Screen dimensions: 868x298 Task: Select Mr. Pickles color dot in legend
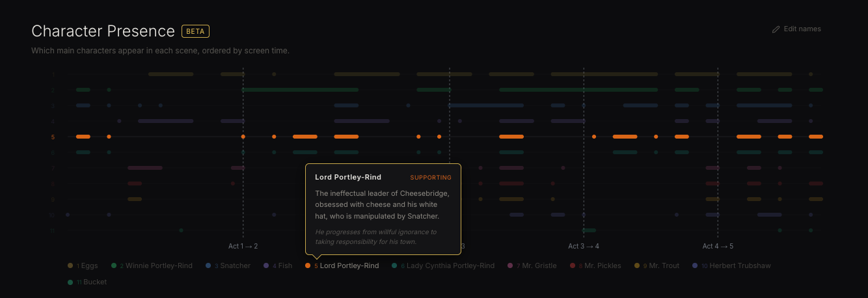pyautogui.click(x=573, y=265)
